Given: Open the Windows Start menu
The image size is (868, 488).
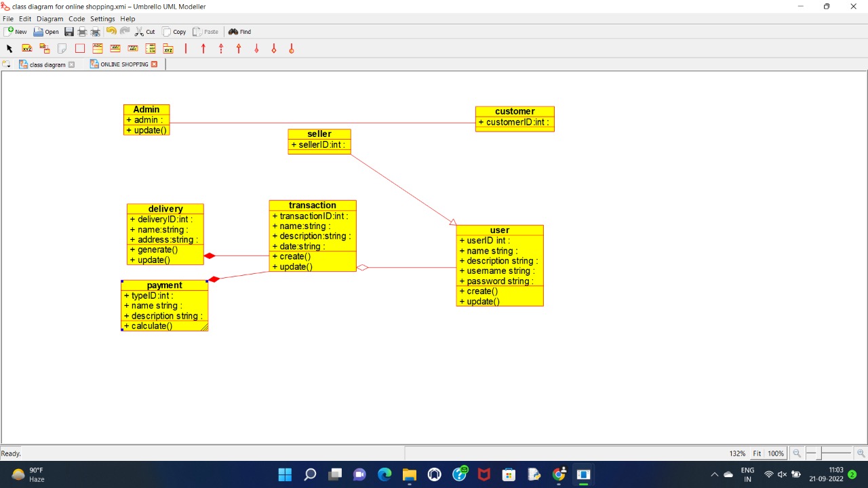Looking at the screenshot, I should tap(285, 474).
